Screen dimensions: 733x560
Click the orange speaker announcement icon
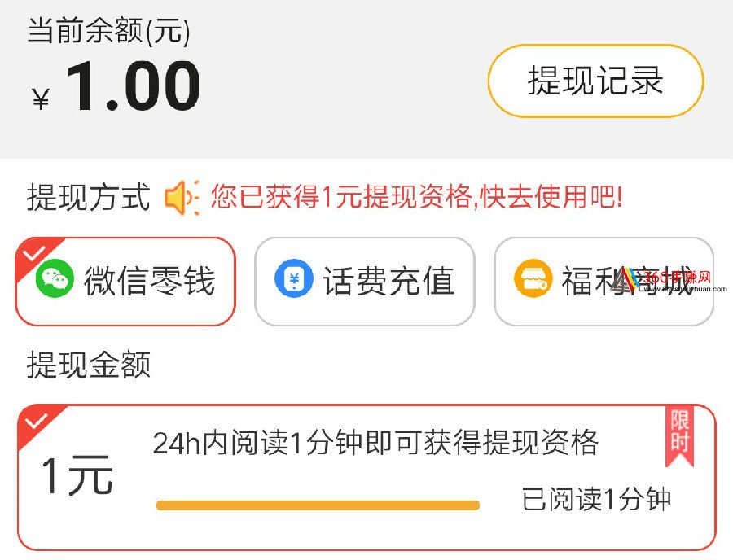tap(182, 197)
